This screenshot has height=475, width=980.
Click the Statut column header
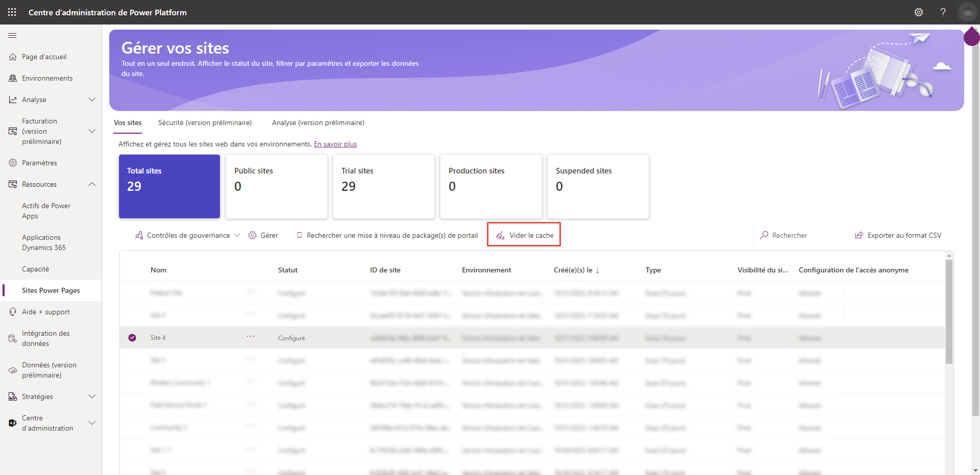click(288, 270)
